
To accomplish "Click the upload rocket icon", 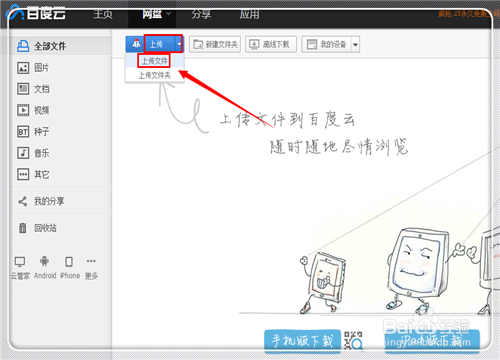I will pyautogui.click(x=136, y=44).
